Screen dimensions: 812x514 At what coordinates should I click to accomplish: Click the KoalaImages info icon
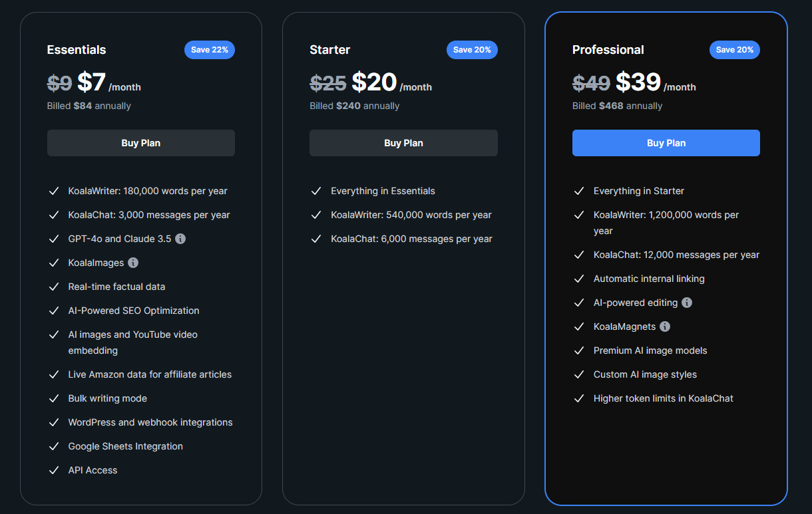(x=133, y=263)
